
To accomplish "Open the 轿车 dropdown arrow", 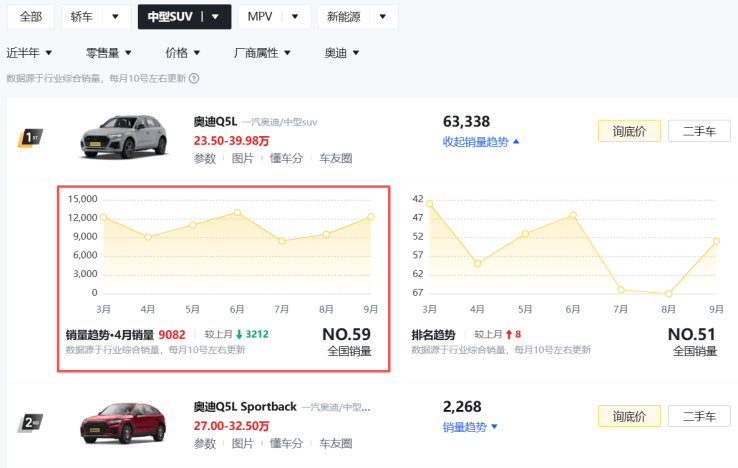I will (x=115, y=17).
